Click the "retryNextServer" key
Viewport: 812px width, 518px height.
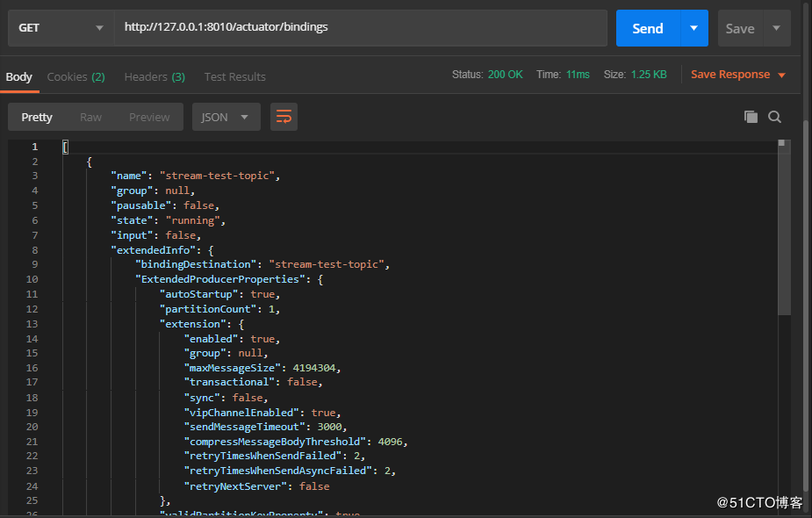tap(235, 486)
